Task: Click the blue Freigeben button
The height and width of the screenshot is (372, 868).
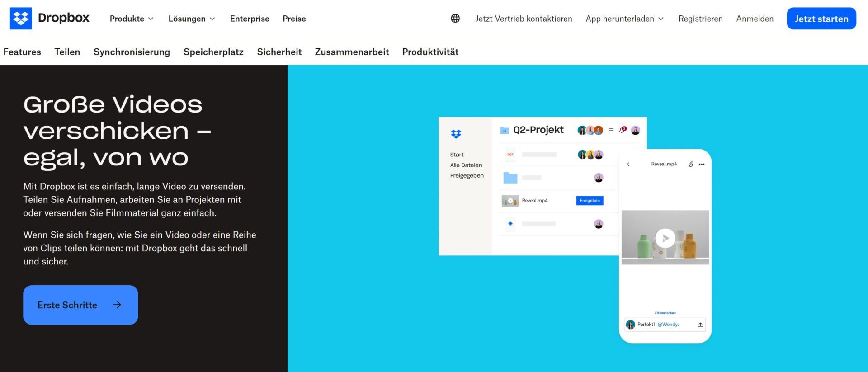Action: [590, 201]
